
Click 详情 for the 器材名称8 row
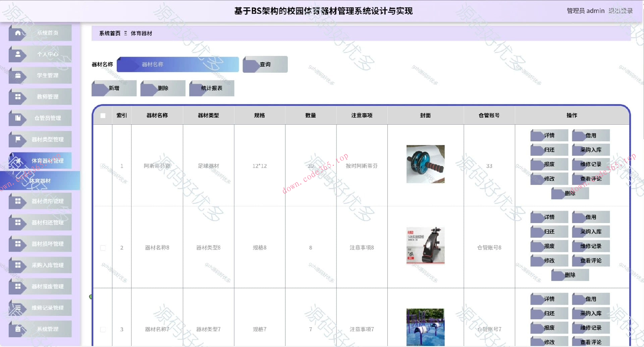click(549, 217)
